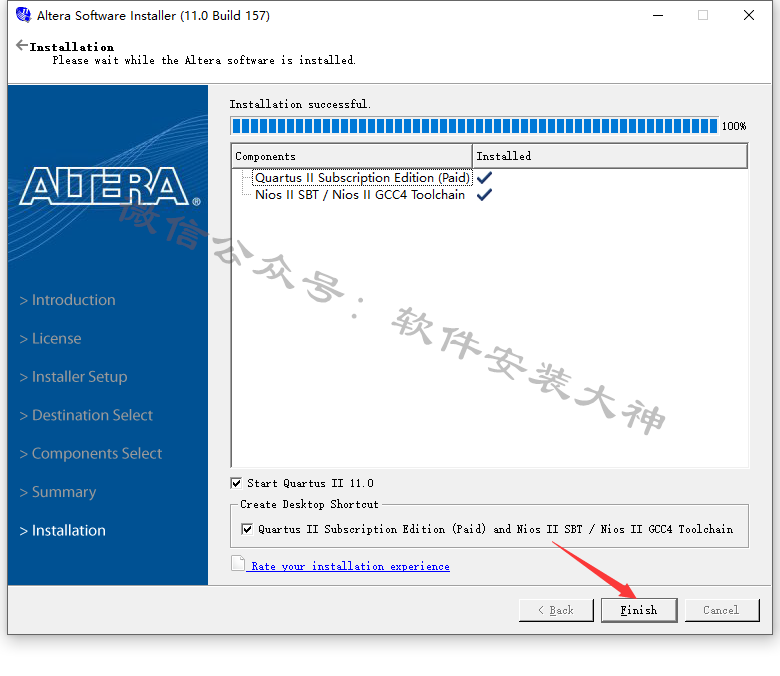This screenshot has height=676, width=780.
Task: Click the Cancel button
Action: (x=722, y=610)
